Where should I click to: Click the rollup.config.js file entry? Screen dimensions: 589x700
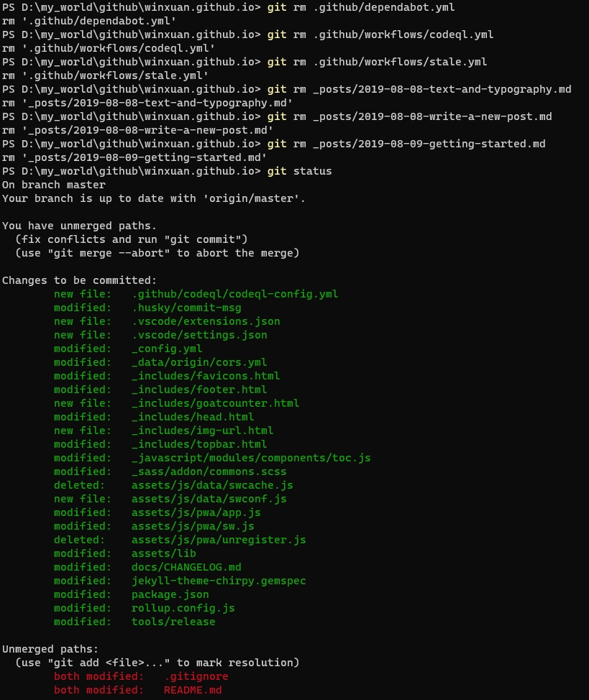click(x=183, y=608)
